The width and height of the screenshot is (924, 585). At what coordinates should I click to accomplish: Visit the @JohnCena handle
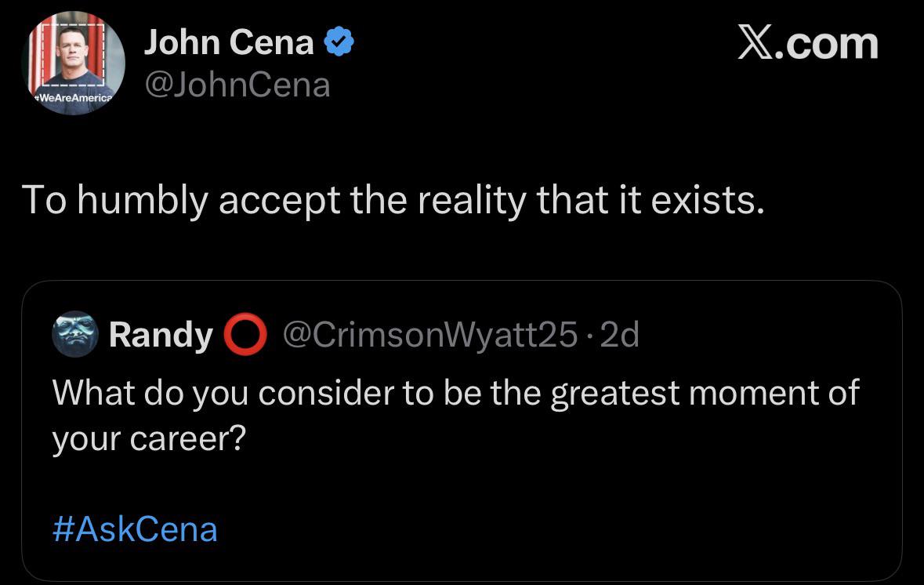(237, 85)
